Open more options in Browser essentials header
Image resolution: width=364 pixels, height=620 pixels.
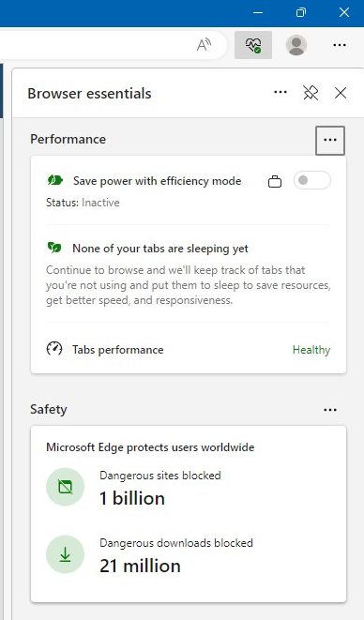point(281,92)
